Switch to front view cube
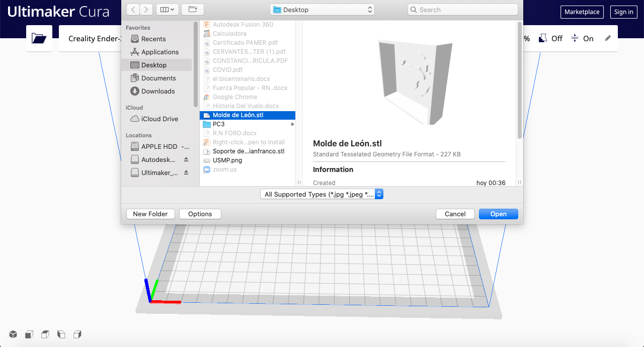The width and height of the screenshot is (644, 347). click(x=29, y=334)
